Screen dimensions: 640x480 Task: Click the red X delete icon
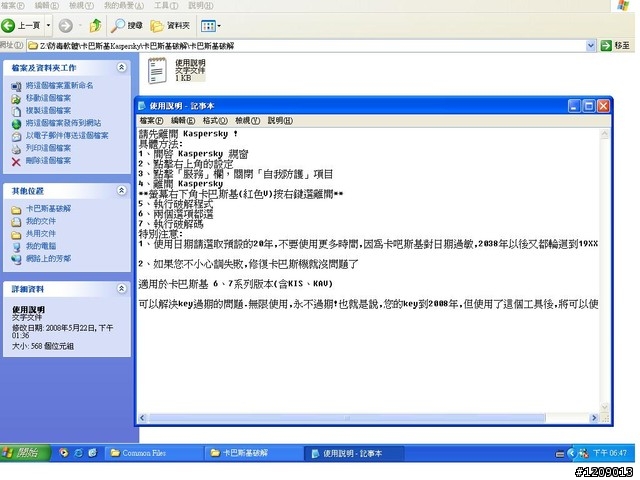(x=16, y=162)
